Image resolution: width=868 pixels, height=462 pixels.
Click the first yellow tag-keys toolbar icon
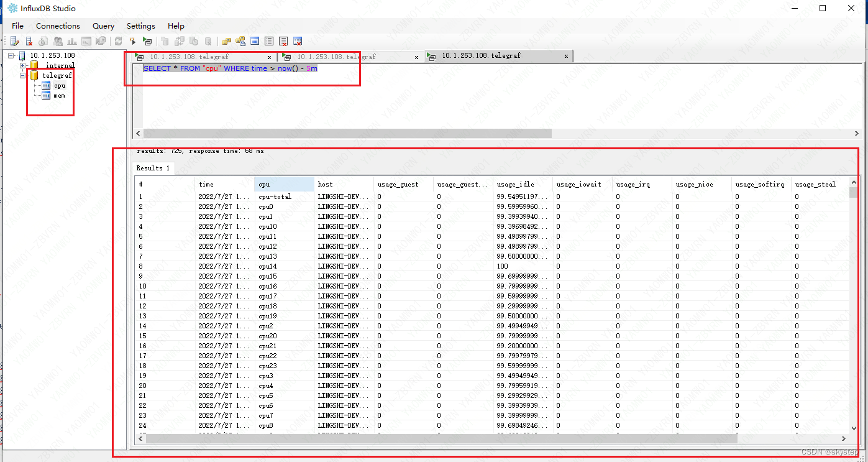coord(226,41)
